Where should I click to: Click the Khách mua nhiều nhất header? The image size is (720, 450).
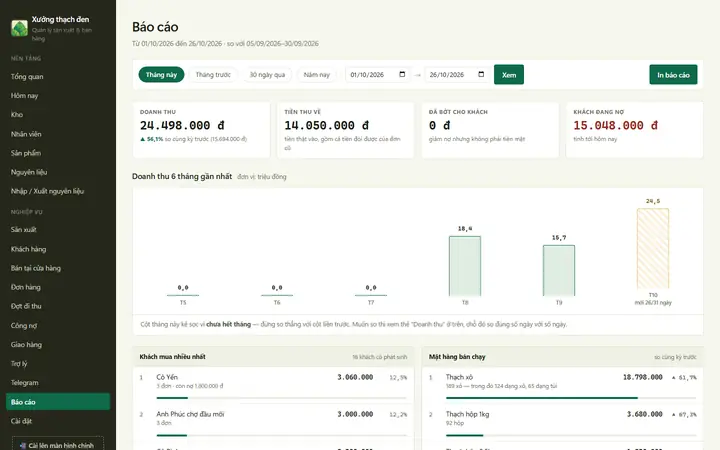[172, 356]
